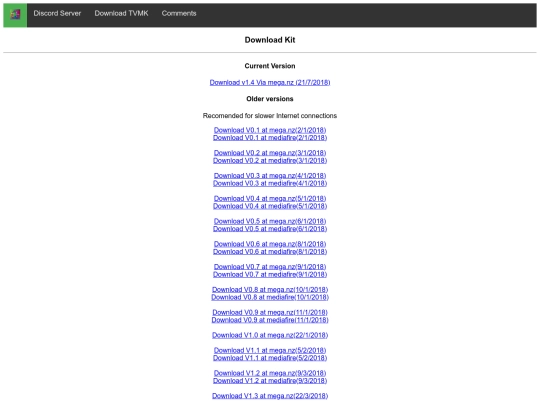Download V1.1 at mediafire link
The image size is (540, 405).
(270, 358)
